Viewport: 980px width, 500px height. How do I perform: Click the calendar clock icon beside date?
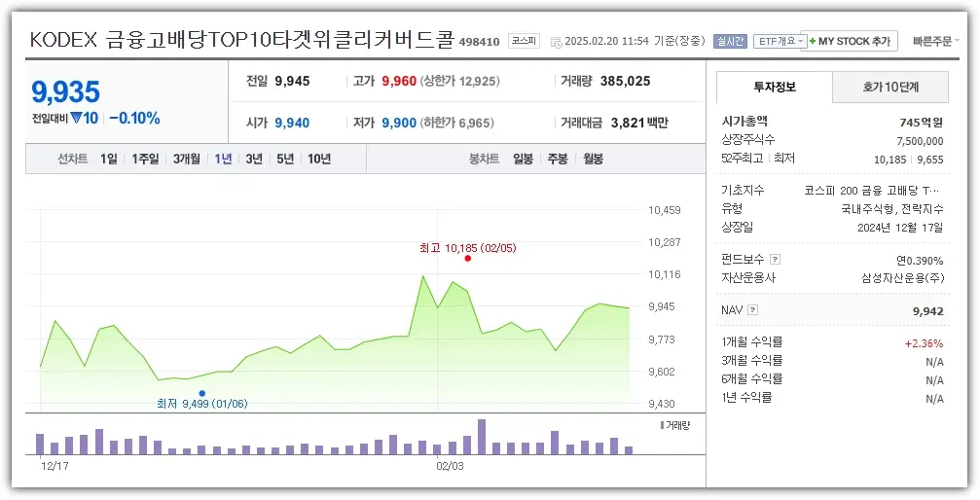[x=556, y=42]
